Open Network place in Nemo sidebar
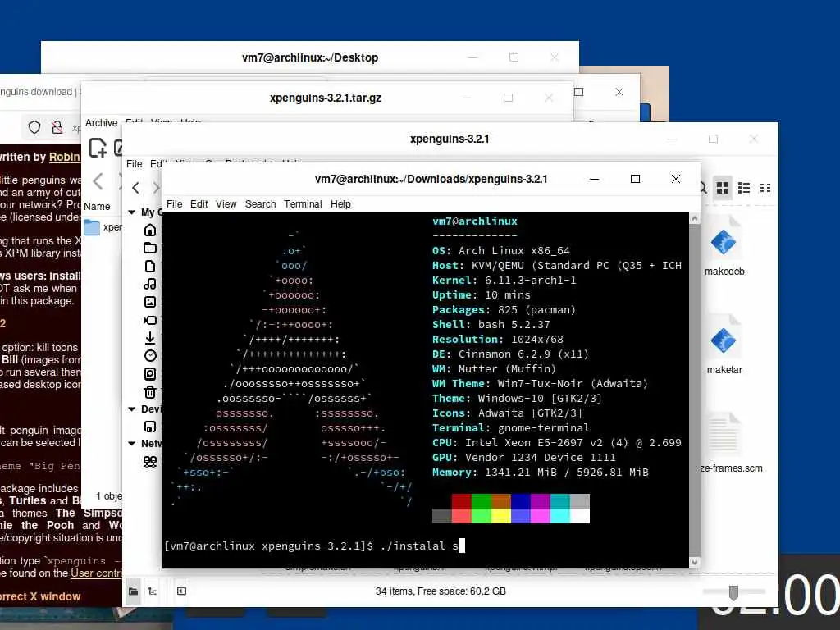The height and width of the screenshot is (630, 840). point(150,461)
